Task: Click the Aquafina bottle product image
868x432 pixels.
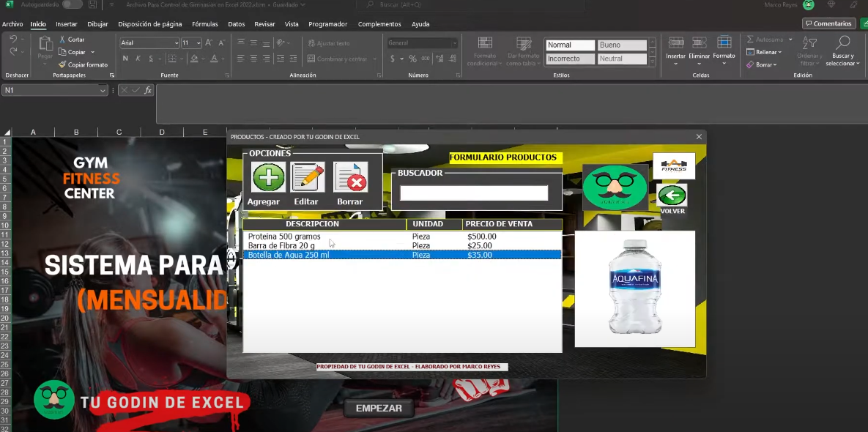Action: [x=634, y=288]
